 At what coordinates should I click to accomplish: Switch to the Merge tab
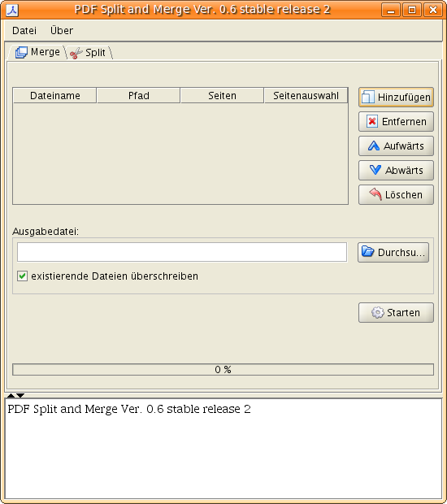[37, 52]
